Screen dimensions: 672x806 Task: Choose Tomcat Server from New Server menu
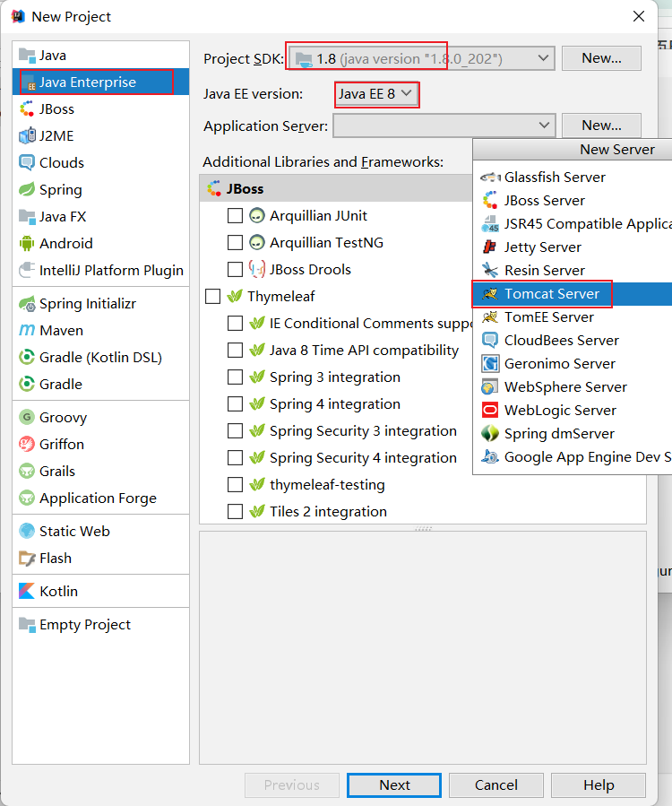(572, 294)
